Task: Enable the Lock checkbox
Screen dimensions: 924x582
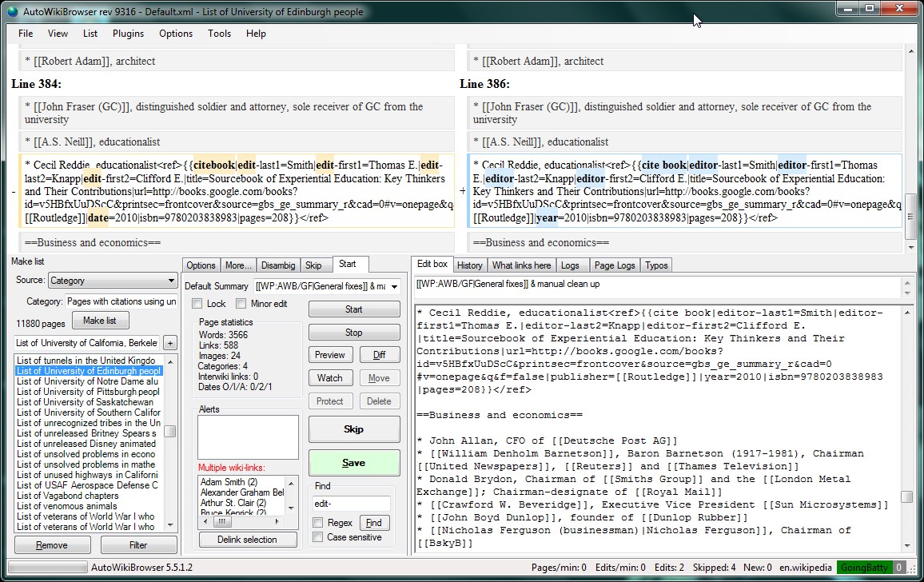Action: [x=197, y=304]
